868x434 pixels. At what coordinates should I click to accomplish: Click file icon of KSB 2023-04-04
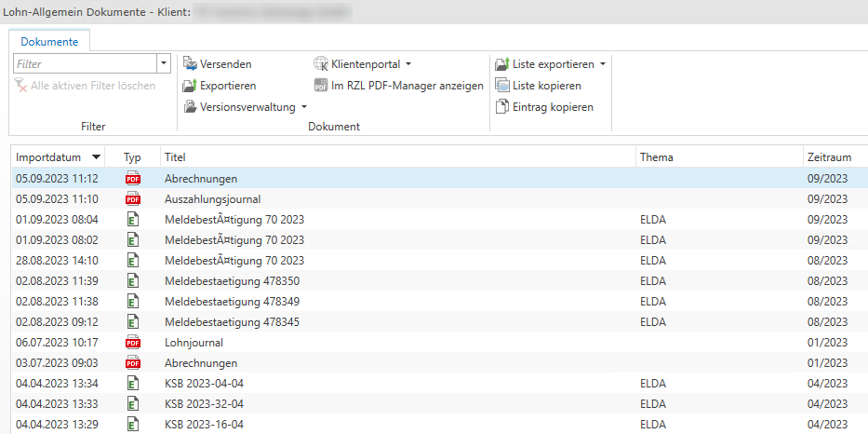(133, 384)
